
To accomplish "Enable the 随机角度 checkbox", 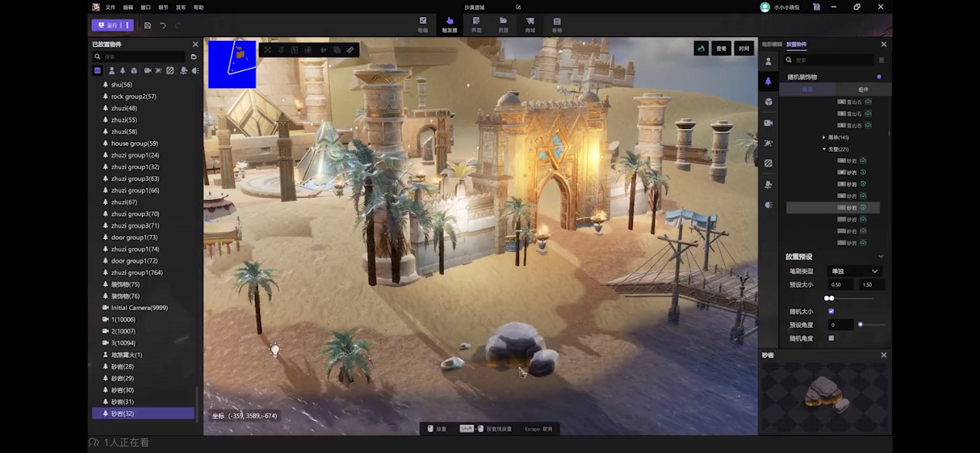I will [831, 339].
